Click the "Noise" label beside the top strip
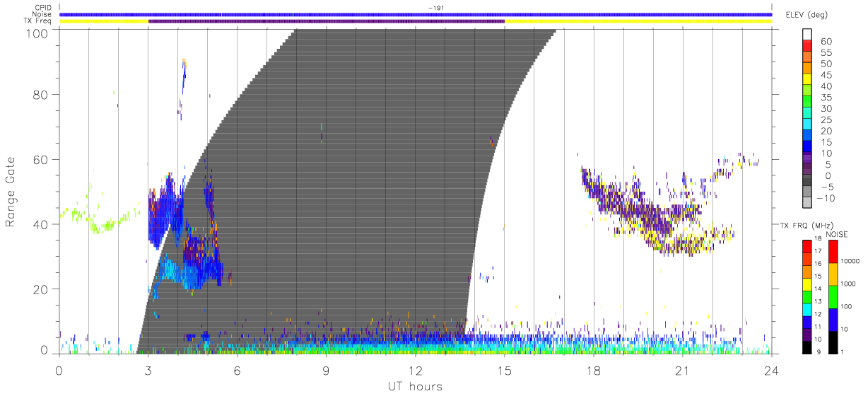The image size is (868, 401). coord(43,14)
